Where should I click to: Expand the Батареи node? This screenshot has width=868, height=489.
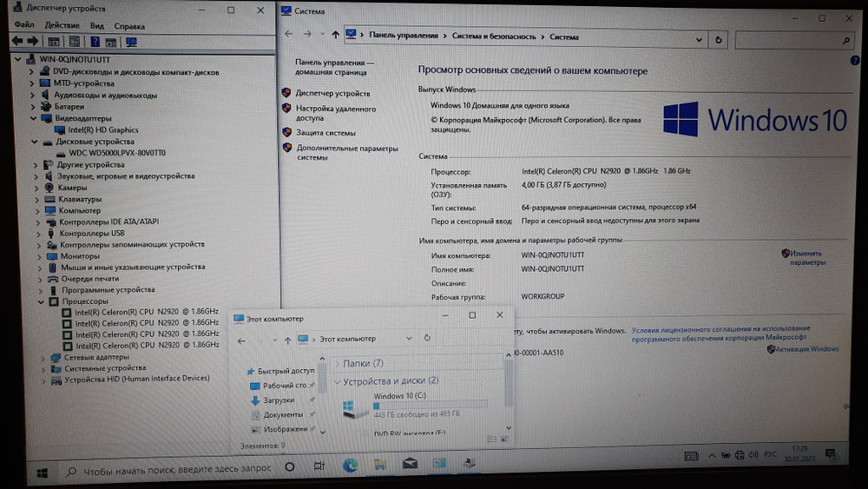pyautogui.click(x=33, y=107)
